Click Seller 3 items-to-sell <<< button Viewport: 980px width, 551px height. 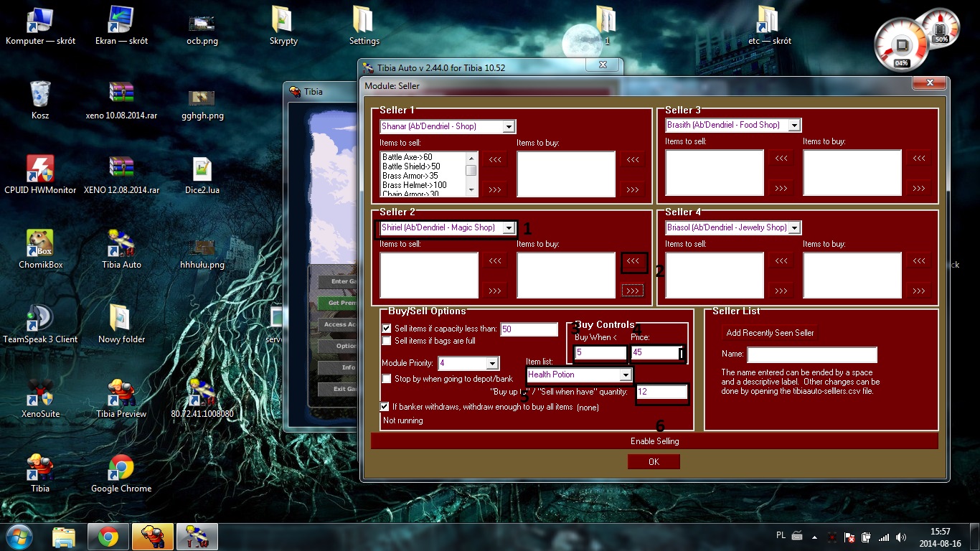point(781,158)
